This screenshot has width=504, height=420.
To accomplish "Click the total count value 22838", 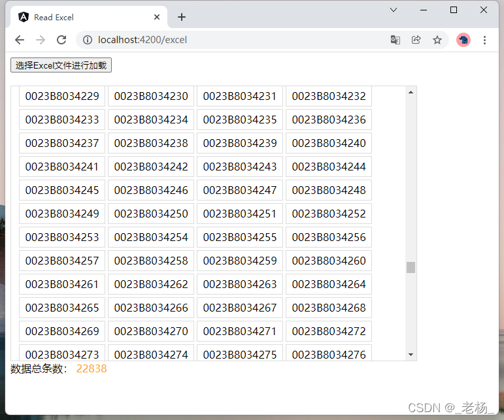I will (x=92, y=368).
